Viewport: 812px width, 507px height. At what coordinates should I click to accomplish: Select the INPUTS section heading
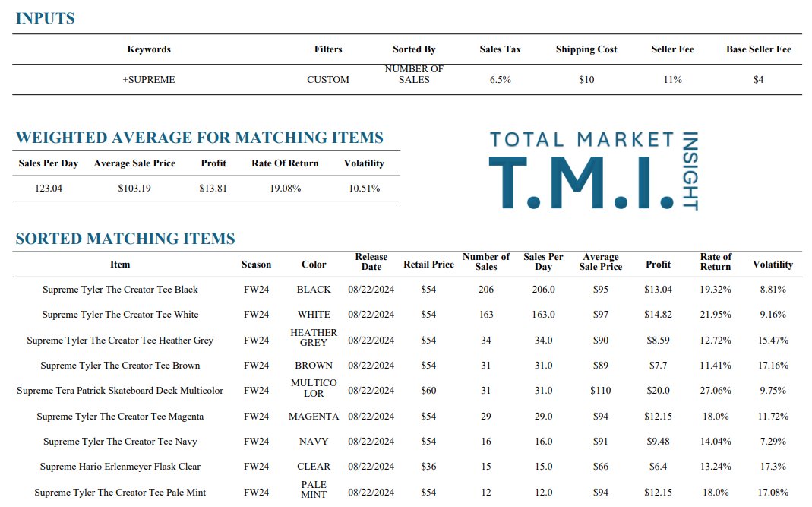point(47,18)
